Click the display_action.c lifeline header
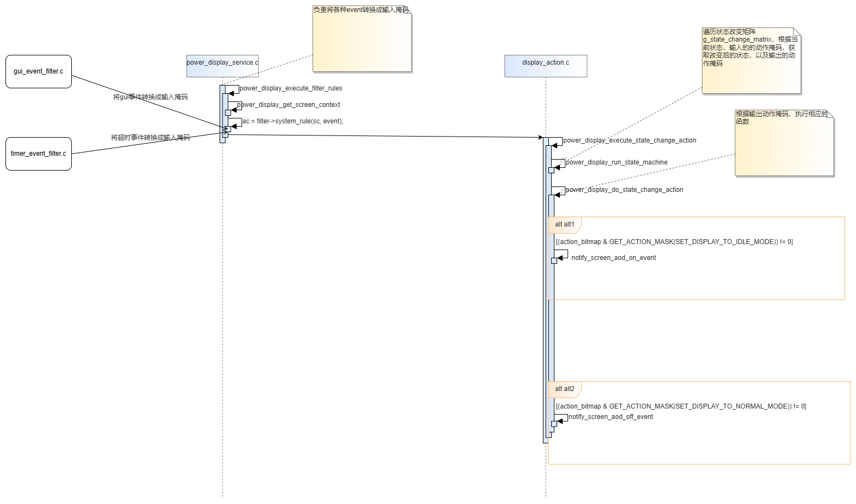Image resolution: width=856 pixels, height=504 pixels. point(546,66)
